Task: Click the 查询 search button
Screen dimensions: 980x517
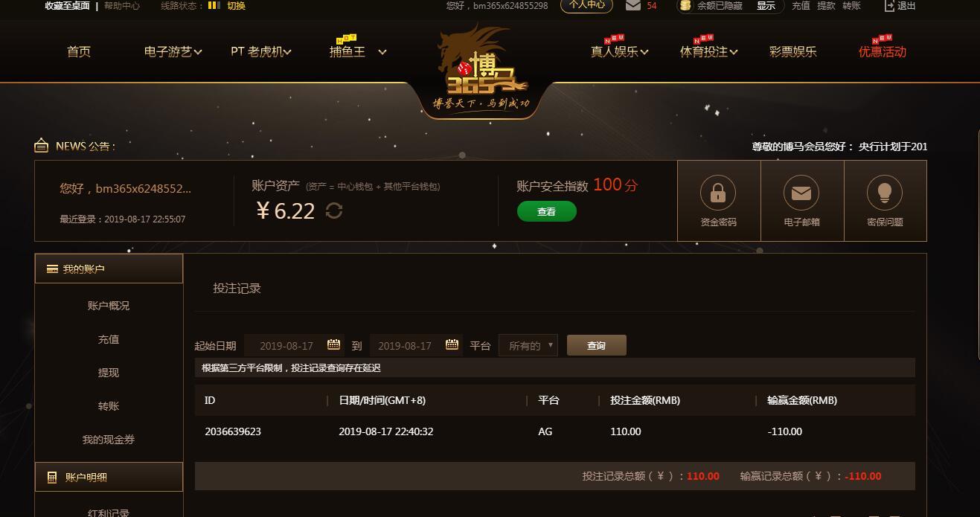Action: tap(597, 345)
